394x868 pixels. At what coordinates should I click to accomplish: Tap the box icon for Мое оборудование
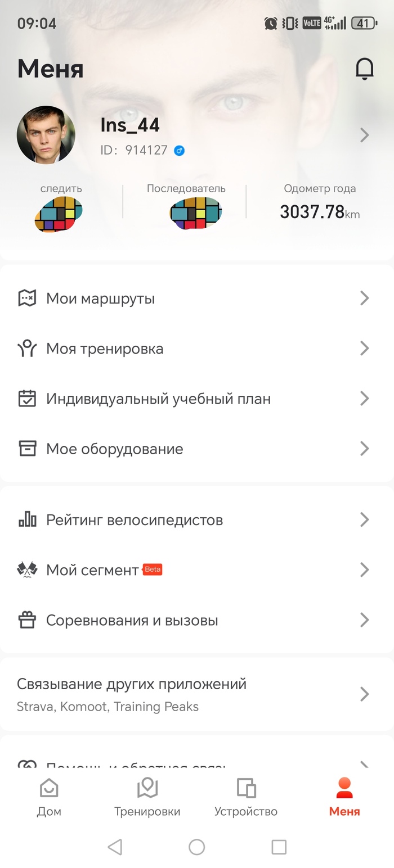[27, 449]
